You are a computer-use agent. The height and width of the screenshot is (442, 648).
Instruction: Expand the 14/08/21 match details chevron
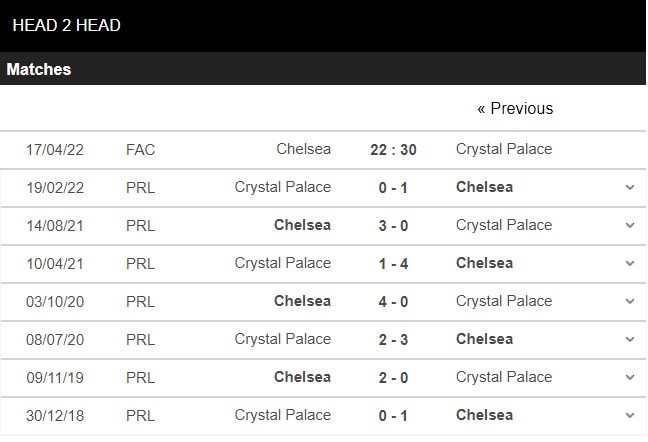[630, 226]
